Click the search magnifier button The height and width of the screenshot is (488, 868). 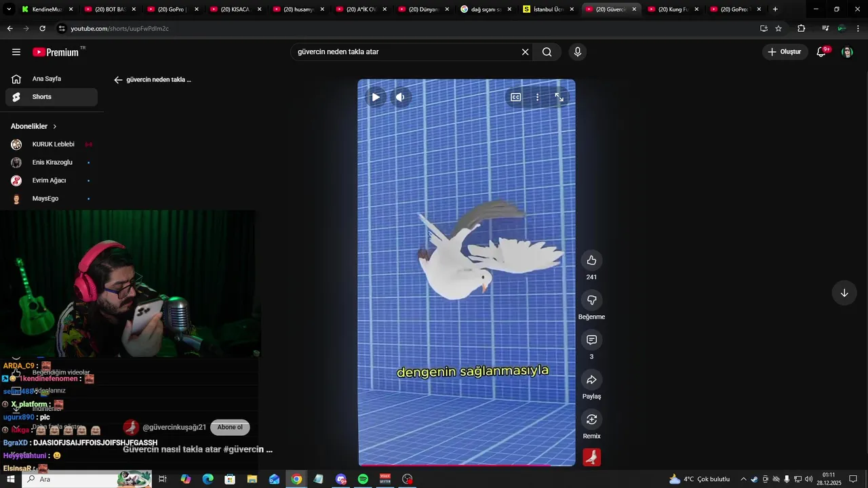[x=547, y=52]
